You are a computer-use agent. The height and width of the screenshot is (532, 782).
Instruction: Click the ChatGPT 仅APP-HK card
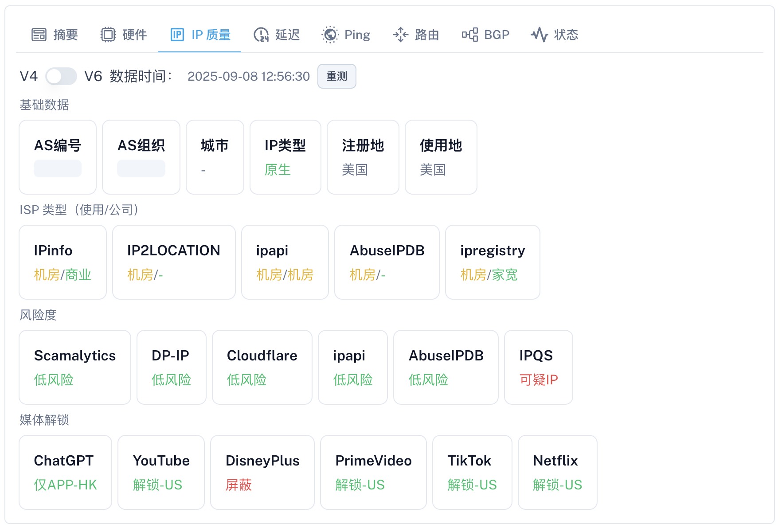click(x=65, y=472)
